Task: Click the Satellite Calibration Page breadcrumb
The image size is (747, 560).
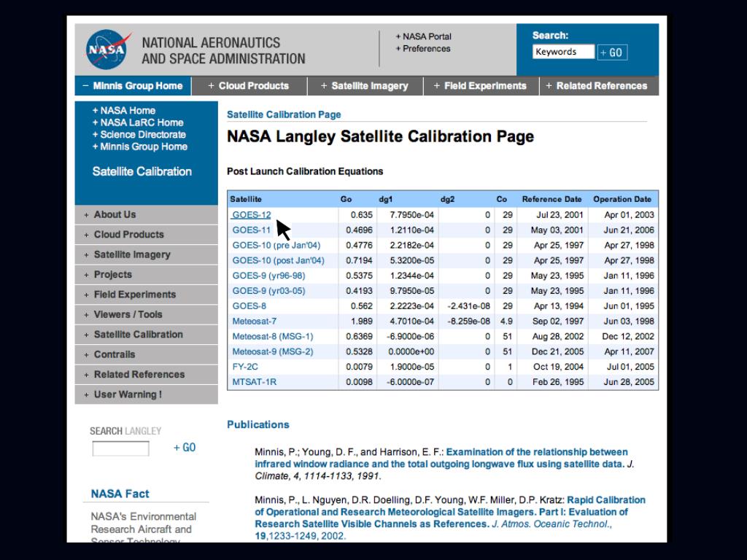Action: [x=284, y=114]
